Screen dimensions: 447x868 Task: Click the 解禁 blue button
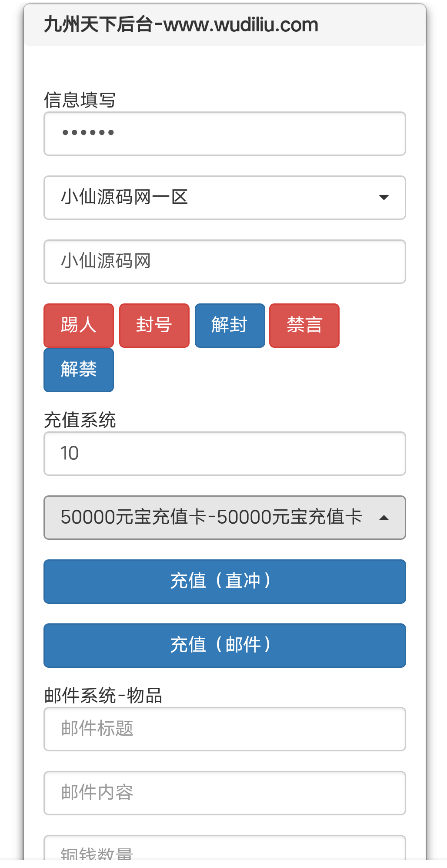[79, 370]
